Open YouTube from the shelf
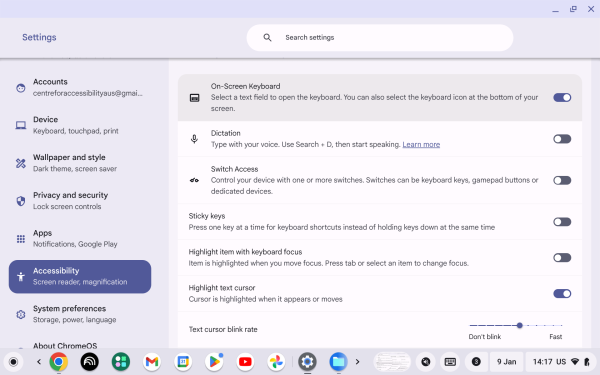 pyautogui.click(x=245, y=362)
